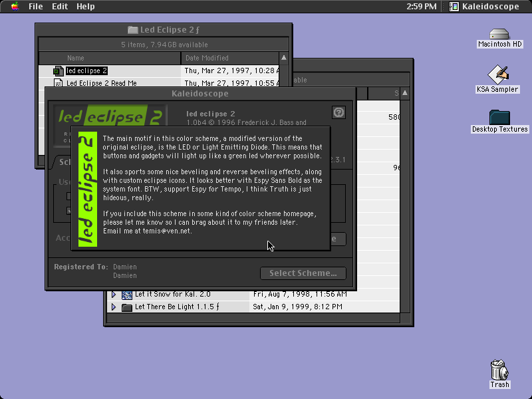This screenshot has width=532, height=399.
Task: Click the 5 items, 7.94 GB available status text
Action: pyautogui.click(x=164, y=45)
